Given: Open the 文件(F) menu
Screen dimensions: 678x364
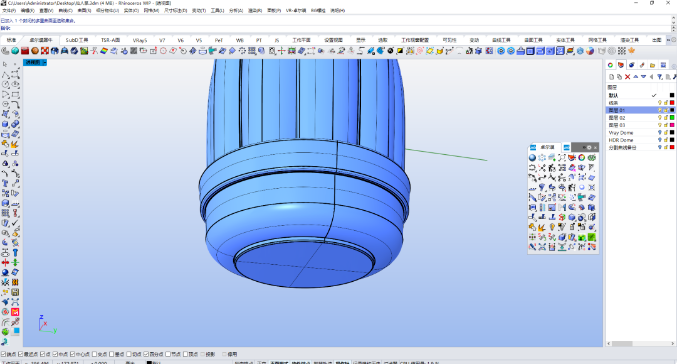Looking at the screenshot, I should click(9, 10).
